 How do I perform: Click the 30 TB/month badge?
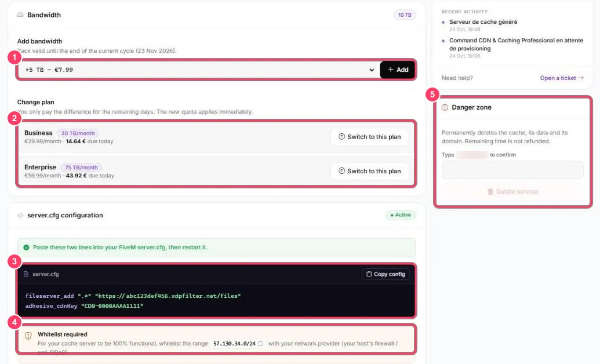pyautogui.click(x=78, y=133)
